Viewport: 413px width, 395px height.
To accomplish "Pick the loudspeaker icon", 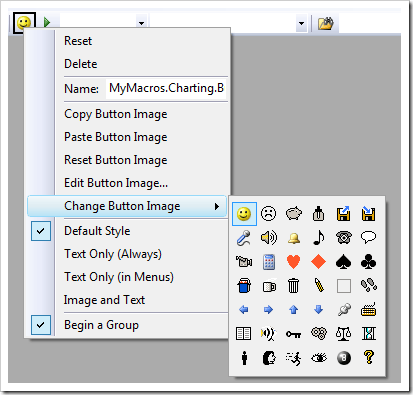I will [x=269, y=238].
